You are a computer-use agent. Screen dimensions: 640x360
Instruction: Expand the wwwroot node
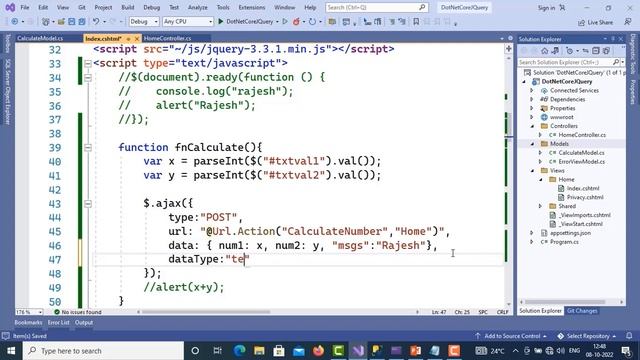pos(532,117)
